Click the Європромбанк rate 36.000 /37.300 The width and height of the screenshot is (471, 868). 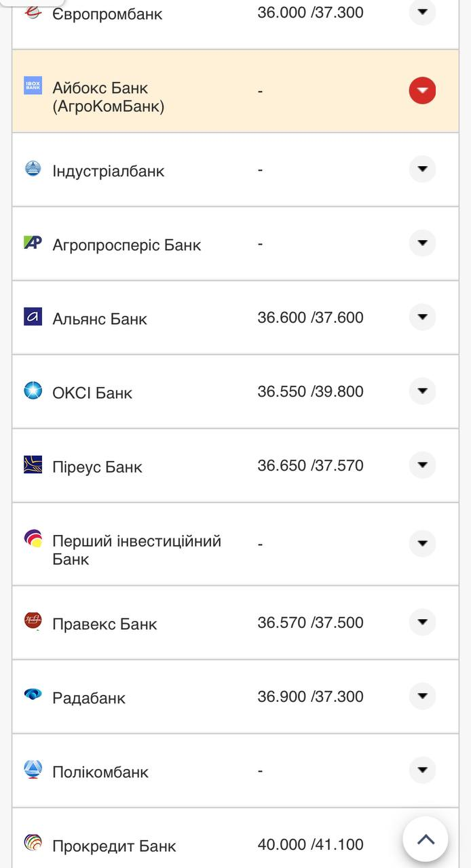[x=310, y=12]
